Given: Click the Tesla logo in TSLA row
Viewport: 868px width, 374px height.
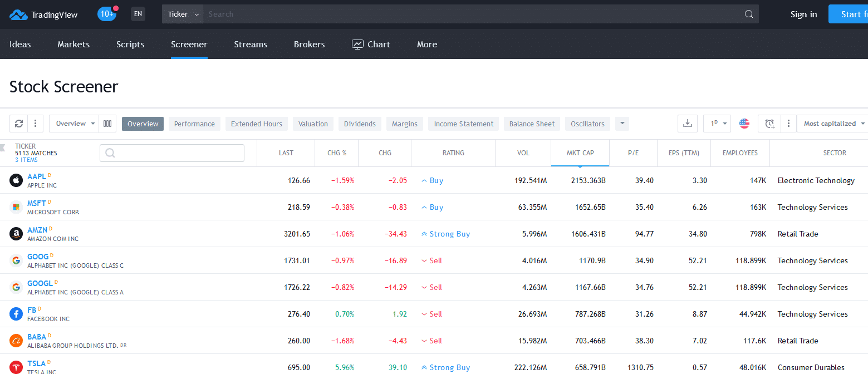Looking at the screenshot, I should [x=16, y=367].
